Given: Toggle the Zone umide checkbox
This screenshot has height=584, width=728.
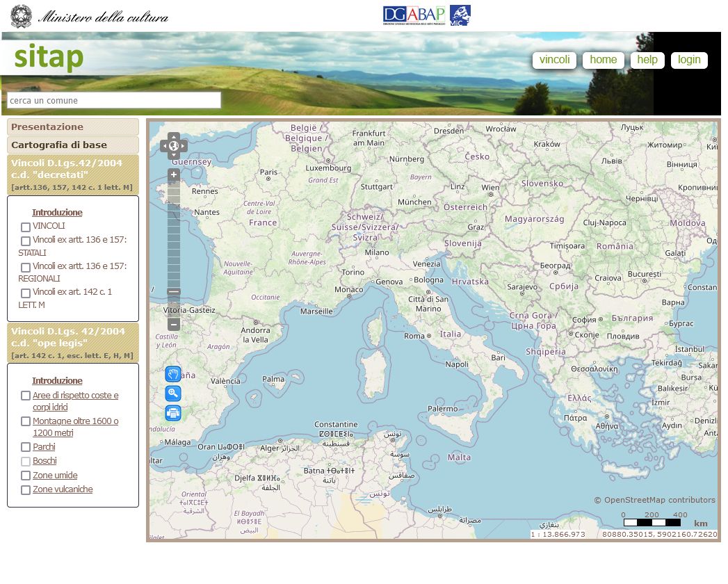Looking at the screenshot, I should tap(26, 476).
